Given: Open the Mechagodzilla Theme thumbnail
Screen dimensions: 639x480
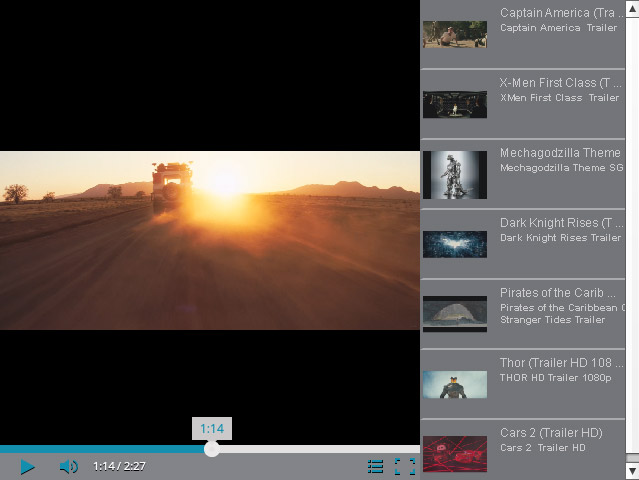Looking at the screenshot, I should [x=455, y=175].
